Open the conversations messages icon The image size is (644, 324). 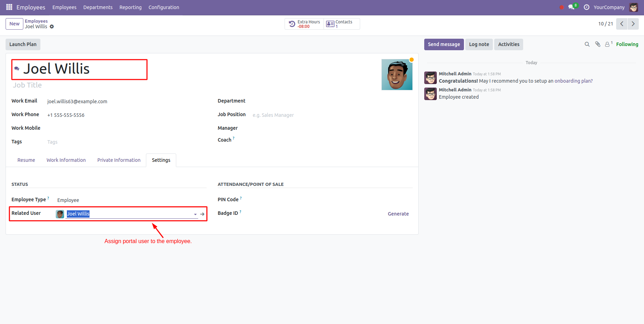(571, 7)
